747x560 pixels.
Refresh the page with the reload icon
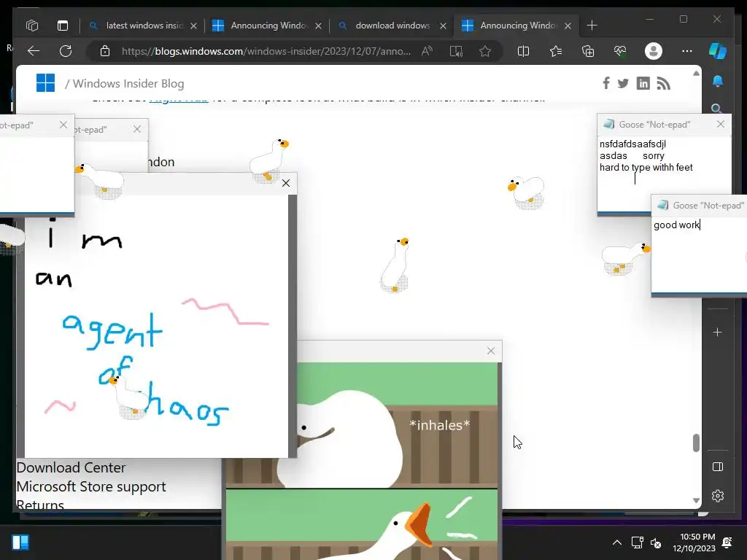(x=66, y=51)
